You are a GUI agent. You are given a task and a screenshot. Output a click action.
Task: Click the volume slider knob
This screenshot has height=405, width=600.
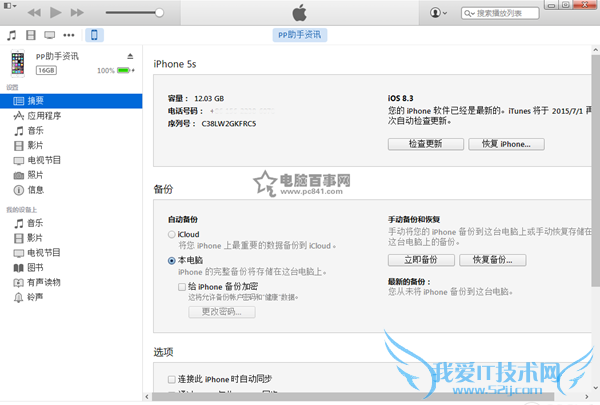159,12
